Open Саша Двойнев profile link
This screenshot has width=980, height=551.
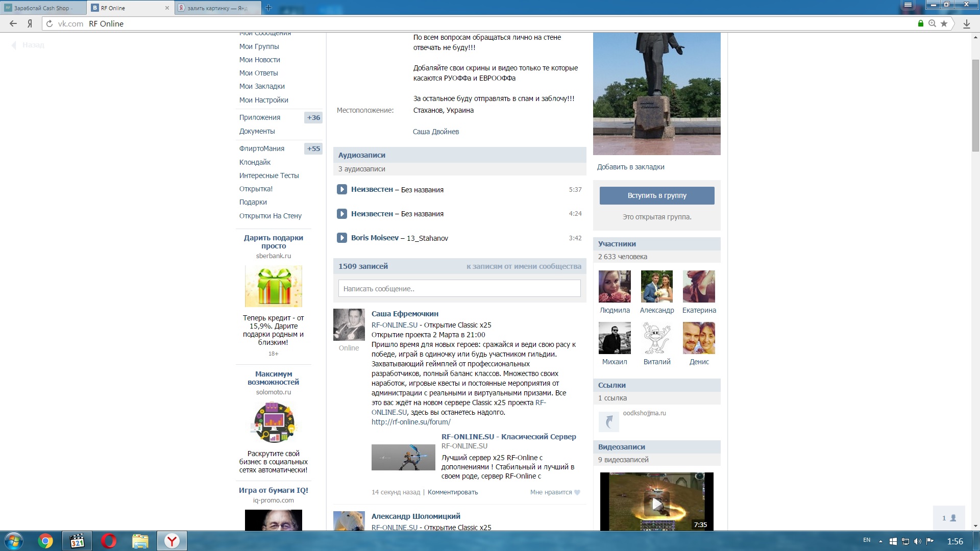click(435, 132)
